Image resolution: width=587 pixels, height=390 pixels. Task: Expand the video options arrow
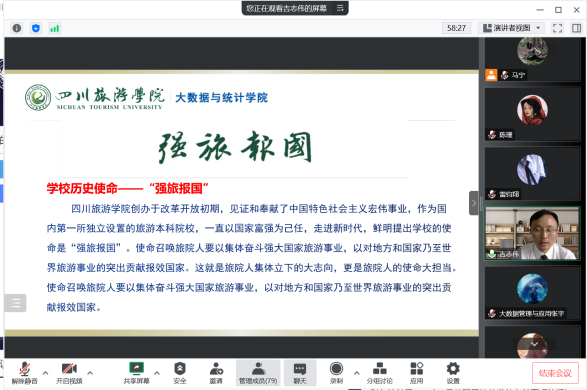(x=90, y=373)
